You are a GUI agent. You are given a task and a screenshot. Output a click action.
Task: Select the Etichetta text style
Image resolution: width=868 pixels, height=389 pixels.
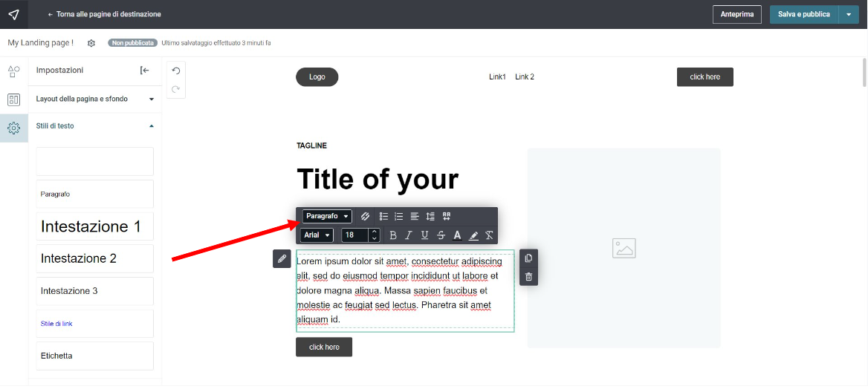tap(94, 356)
